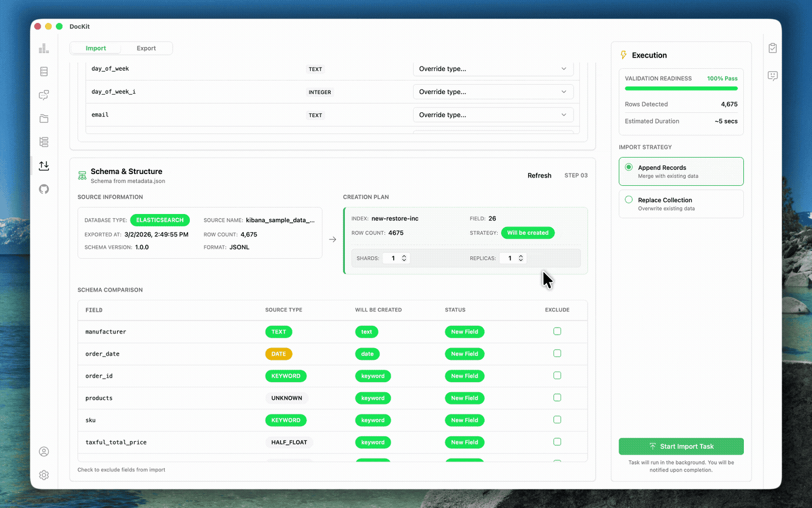This screenshot has height=508, width=812.
Task: Exclude the products field
Action: tap(557, 397)
